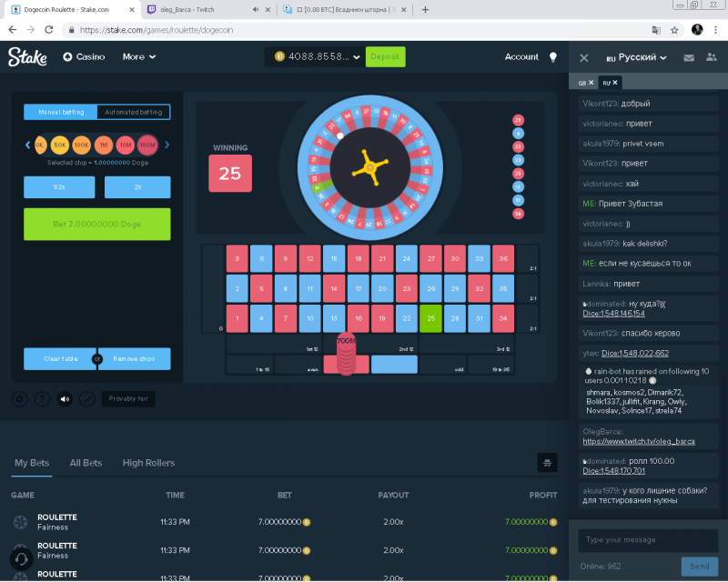Expand the More menu

point(139,56)
